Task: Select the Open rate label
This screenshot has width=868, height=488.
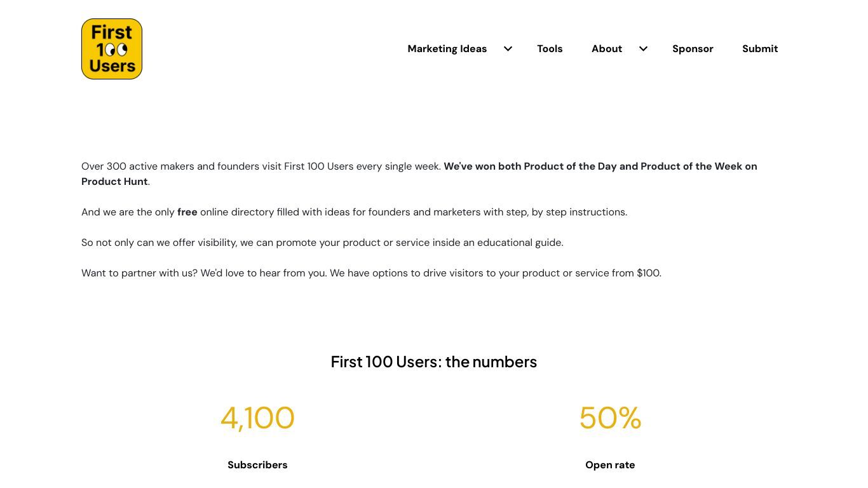Action: click(610, 465)
